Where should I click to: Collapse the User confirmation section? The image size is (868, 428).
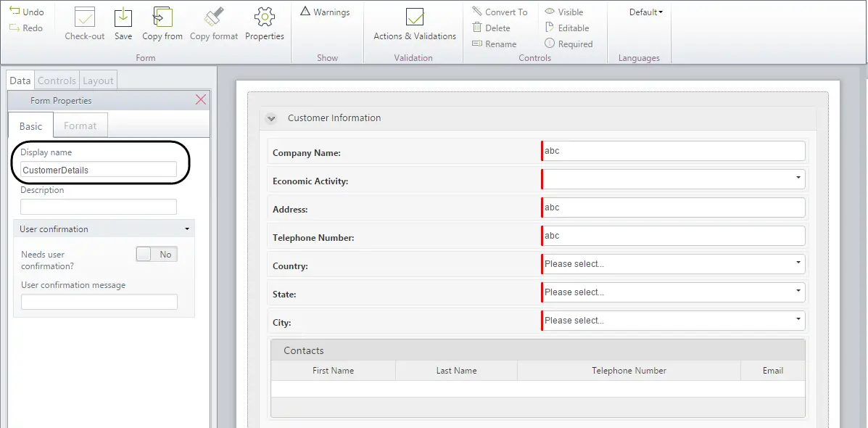[187, 229]
